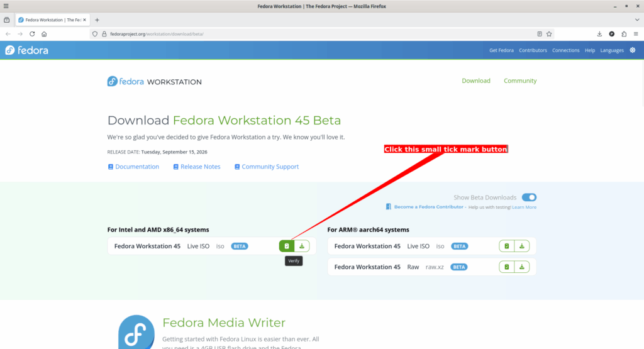Click the Fedora logo in the header
Viewport: 644px width, 349px height.
[26, 50]
